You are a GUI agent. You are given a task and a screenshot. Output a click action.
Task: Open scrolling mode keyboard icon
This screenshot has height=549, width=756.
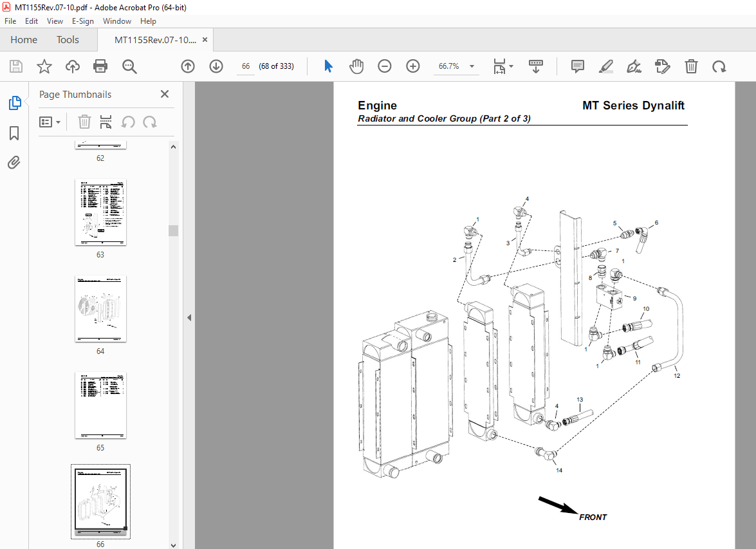click(x=536, y=66)
